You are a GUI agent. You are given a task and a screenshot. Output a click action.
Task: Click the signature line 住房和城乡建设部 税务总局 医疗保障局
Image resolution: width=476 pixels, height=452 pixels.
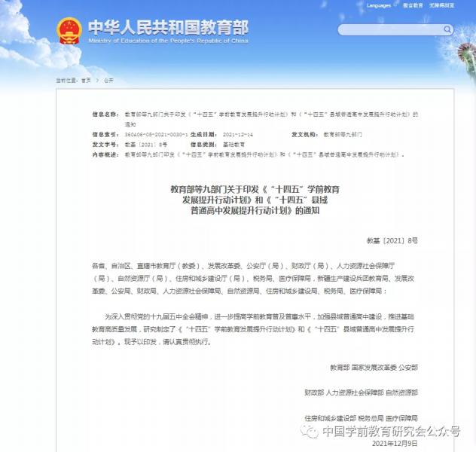point(362,418)
